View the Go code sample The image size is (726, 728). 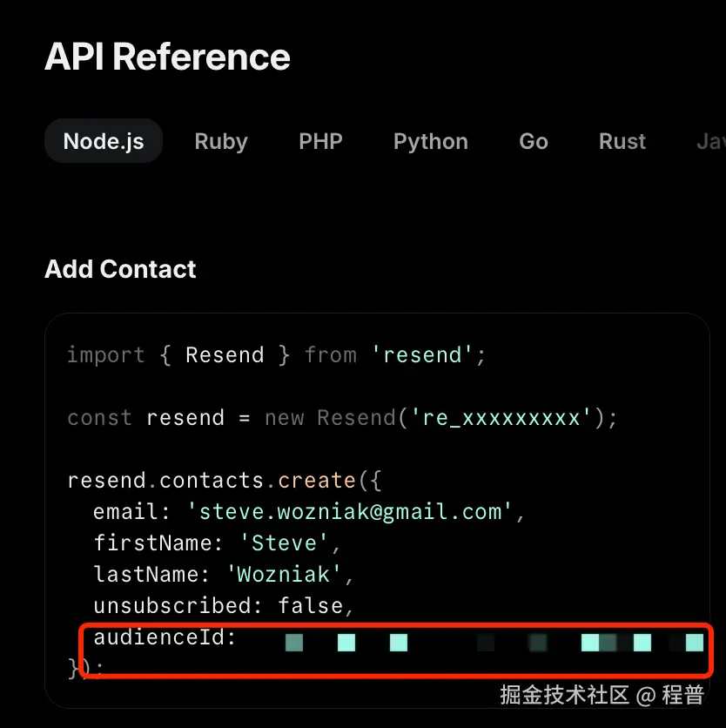pos(533,141)
